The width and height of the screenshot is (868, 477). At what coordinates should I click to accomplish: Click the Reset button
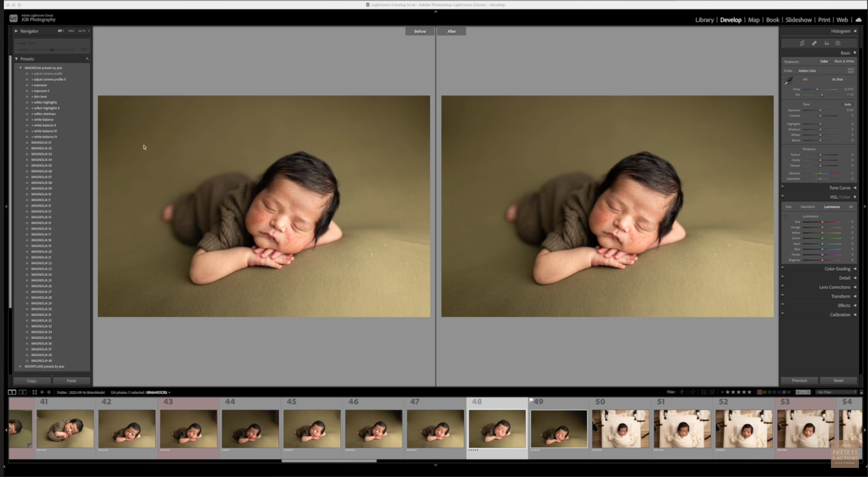tap(838, 381)
